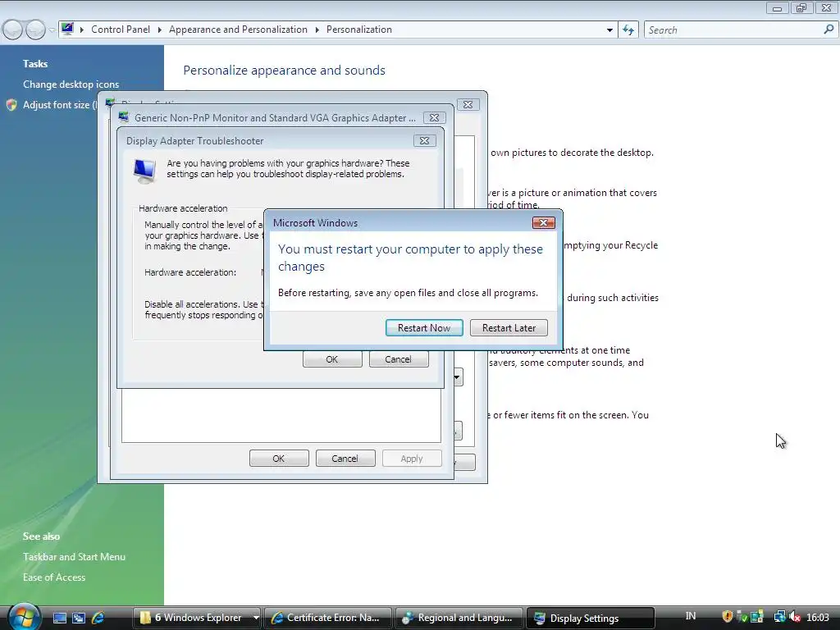Click Cancel in Display Adapter Troubleshooter
This screenshot has width=840, height=630.
click(398, 359)
